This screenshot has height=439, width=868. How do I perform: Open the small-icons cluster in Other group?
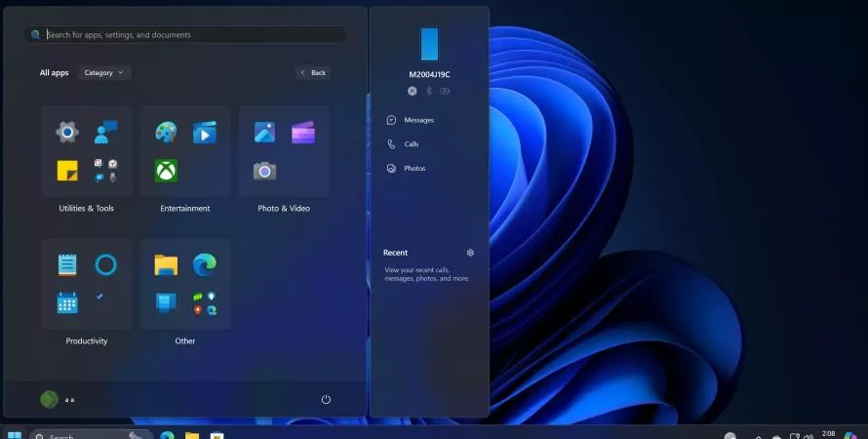pyautogui.click(x=205, y=303)
